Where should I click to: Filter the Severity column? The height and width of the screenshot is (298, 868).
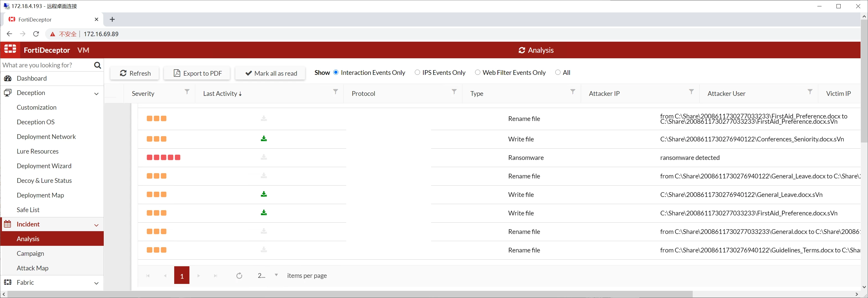(187, 92)
